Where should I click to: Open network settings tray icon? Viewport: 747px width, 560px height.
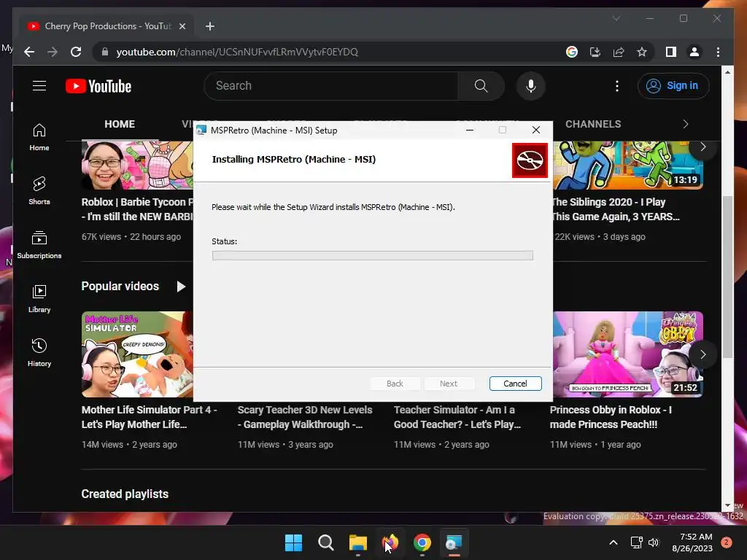tap(636, 542)
